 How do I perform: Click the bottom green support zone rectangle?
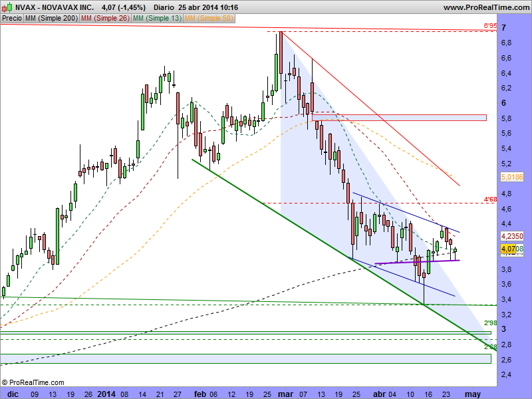tap(246, 359)
